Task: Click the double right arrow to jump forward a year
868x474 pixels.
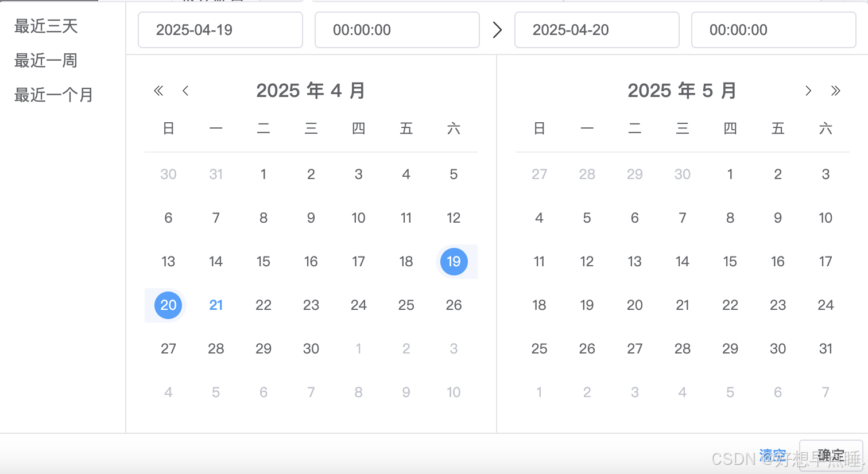Action: pos(835,91)
